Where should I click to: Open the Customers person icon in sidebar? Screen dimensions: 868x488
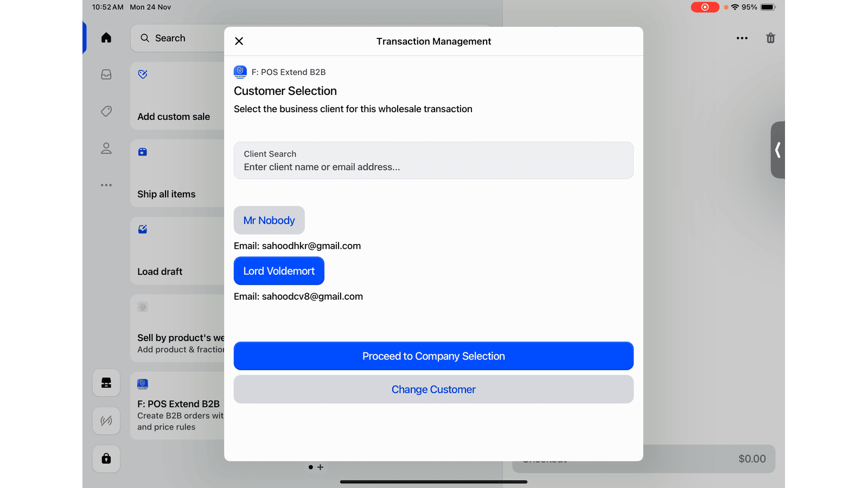point(106,149)
